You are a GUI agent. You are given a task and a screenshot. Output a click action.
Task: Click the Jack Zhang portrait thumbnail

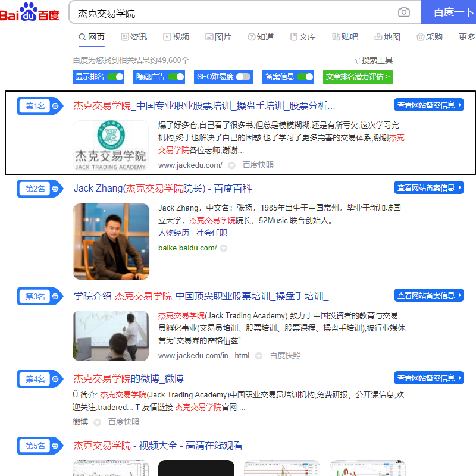111,242
